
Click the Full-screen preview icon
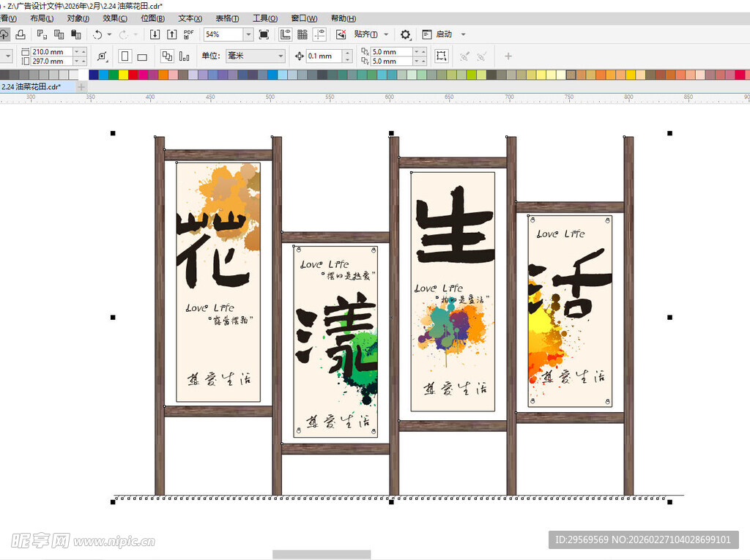click(x=264, y=34)
